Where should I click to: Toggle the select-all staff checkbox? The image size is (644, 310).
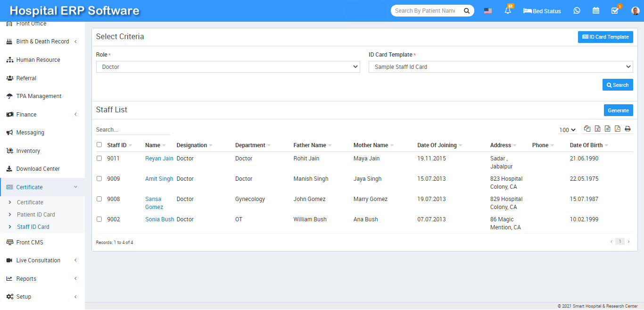[99, 145]
